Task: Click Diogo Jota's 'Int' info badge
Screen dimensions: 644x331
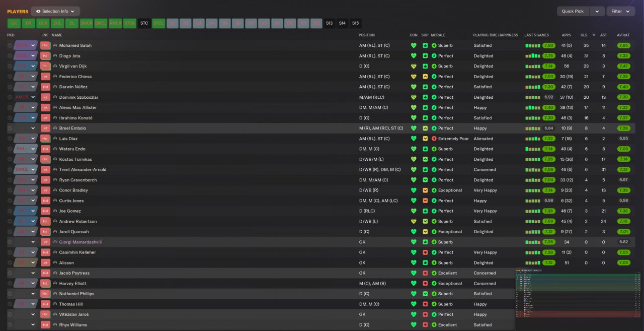Action: [45, 56]
